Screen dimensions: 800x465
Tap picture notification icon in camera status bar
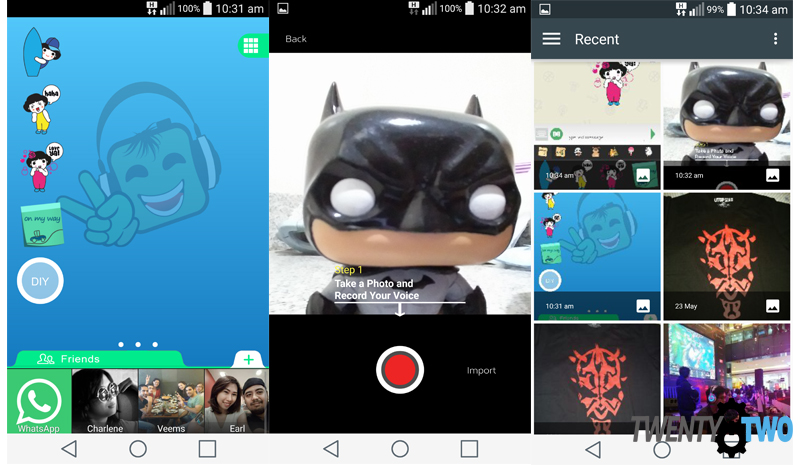point(283,9)
